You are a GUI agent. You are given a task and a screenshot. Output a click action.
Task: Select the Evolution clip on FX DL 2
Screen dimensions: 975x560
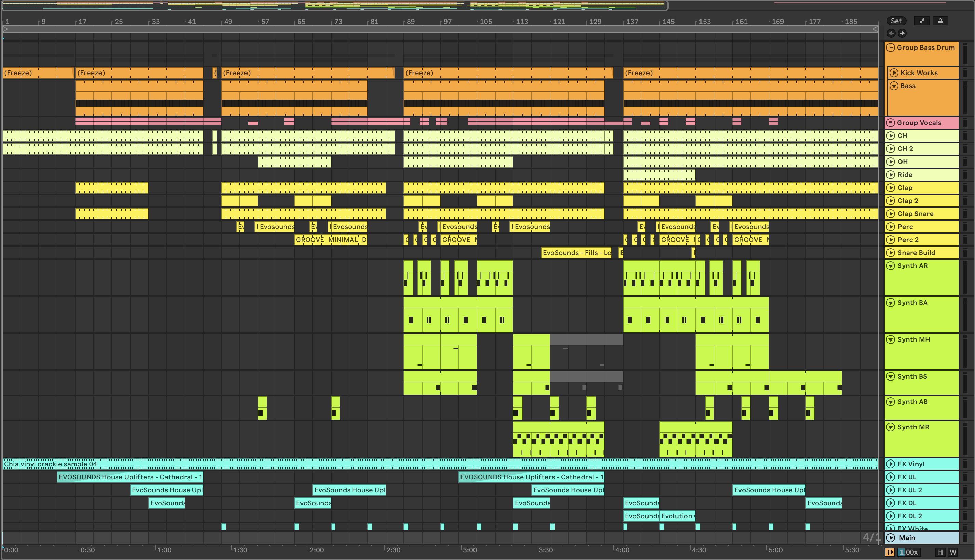tap(677, 516)
